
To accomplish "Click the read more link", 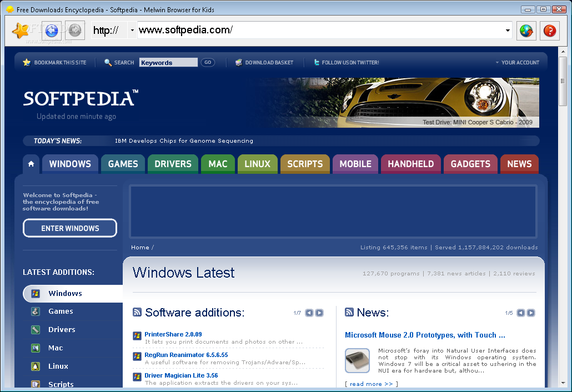I will (372, 384).
